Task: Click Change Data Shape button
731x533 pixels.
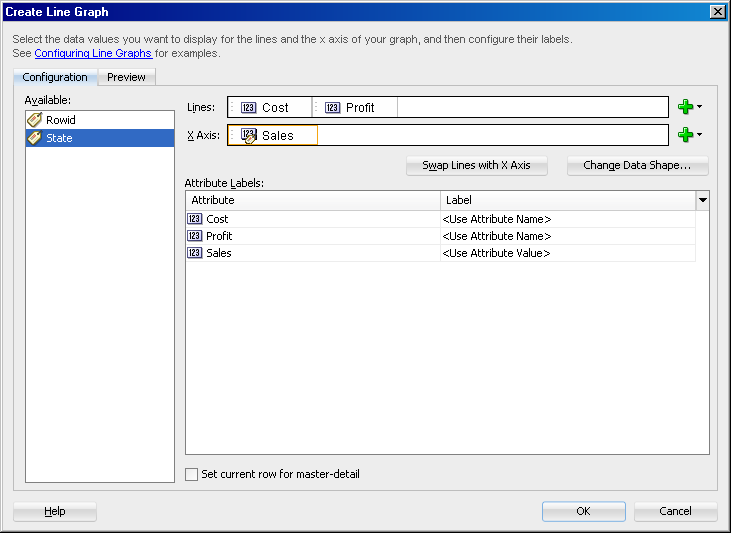Action: click(637, 166)
